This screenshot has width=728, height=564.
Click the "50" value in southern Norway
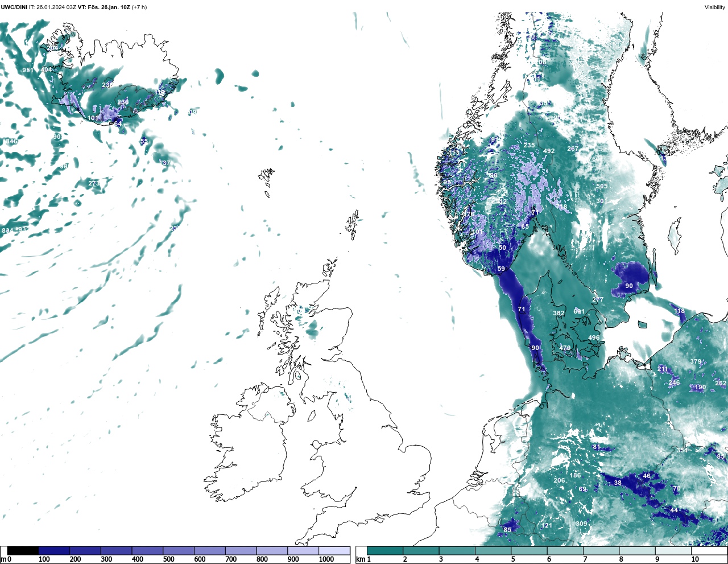pos(502,248)
